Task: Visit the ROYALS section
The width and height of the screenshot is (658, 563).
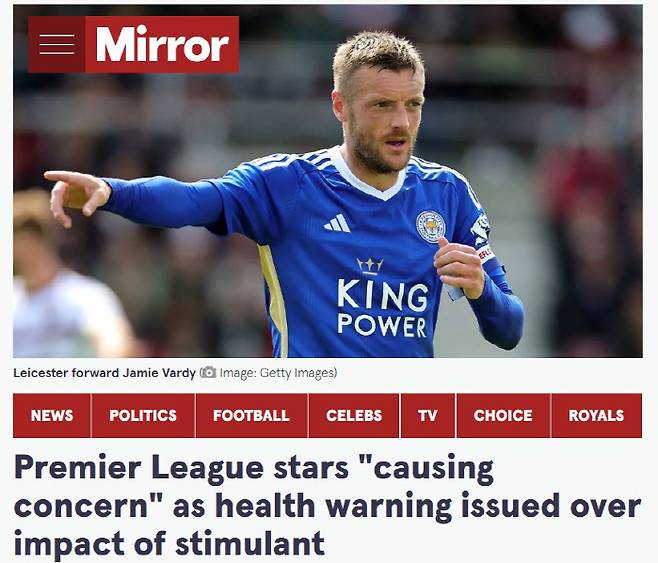Action: 596,415
